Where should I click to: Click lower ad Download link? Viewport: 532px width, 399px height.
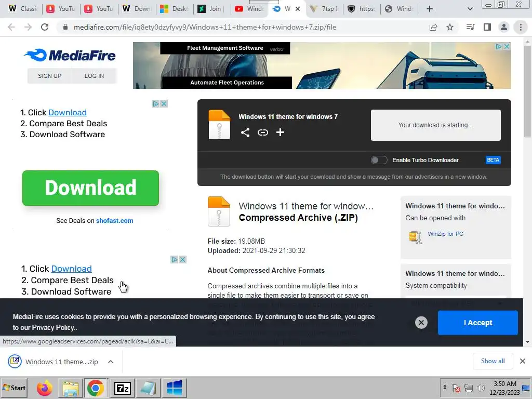tap(71, 269)
